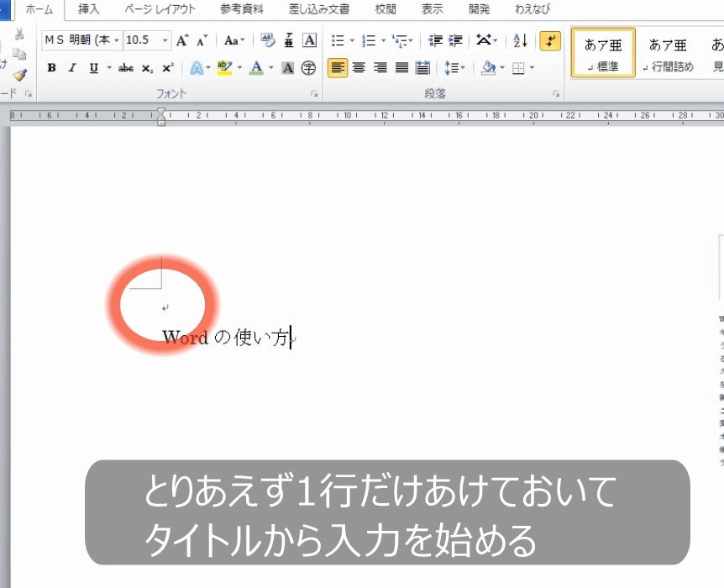Insert a bulleted list
Image resolution: width=724 pixels, height=588 pixels.
coord(338,40)
